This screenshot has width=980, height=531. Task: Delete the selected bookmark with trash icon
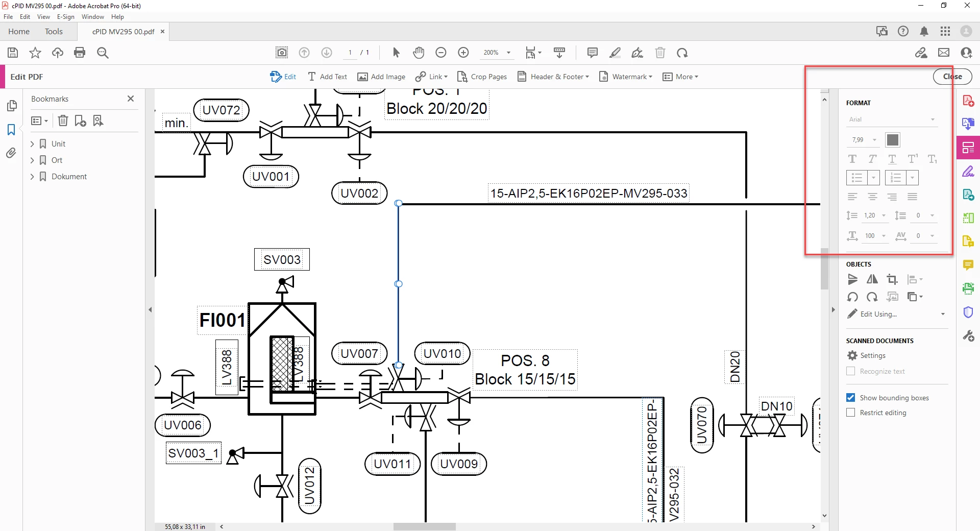coord(63,120)
